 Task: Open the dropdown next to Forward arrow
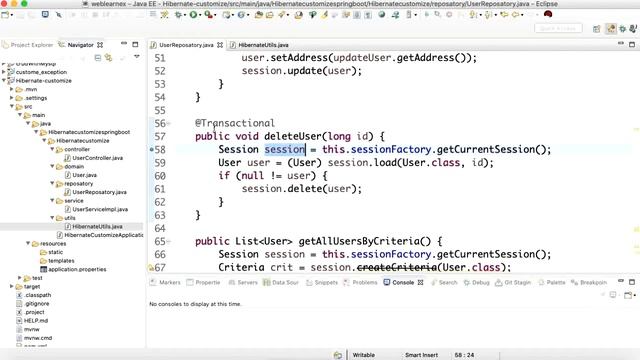coord(522,15)
